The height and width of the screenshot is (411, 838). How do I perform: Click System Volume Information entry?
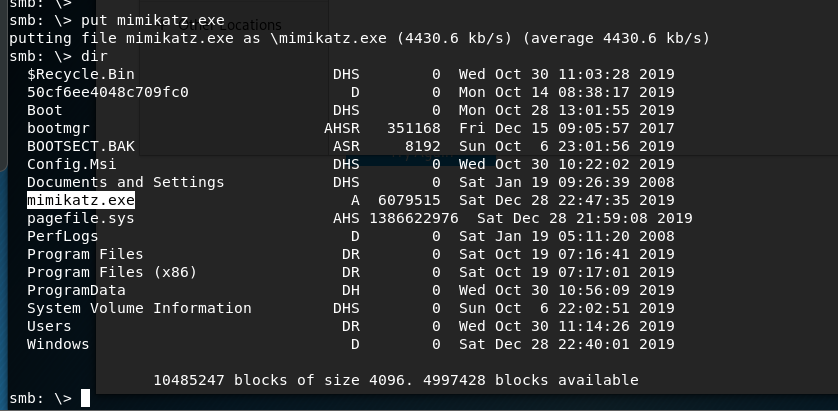pyautogui.click(x=139, y=308)
